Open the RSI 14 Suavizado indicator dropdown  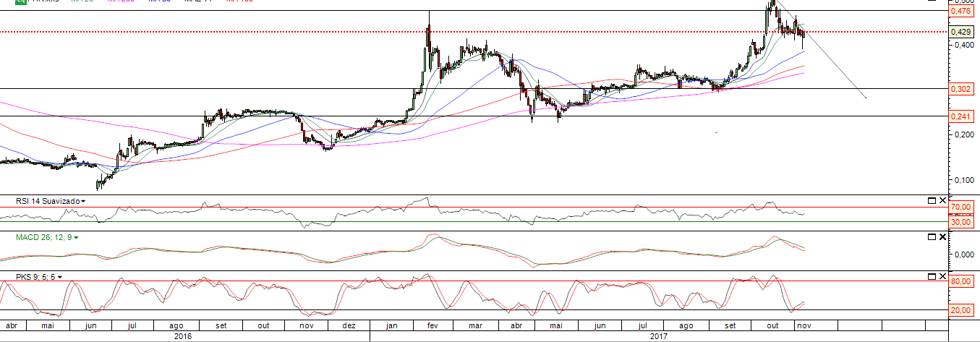82,201
